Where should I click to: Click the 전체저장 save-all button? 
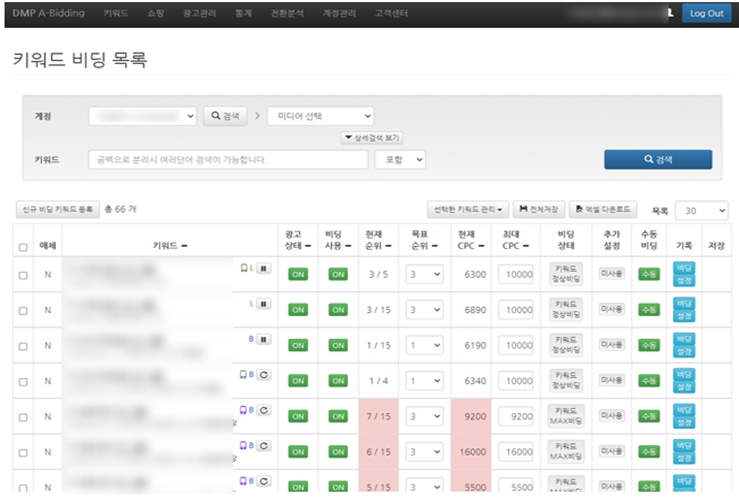538,209
